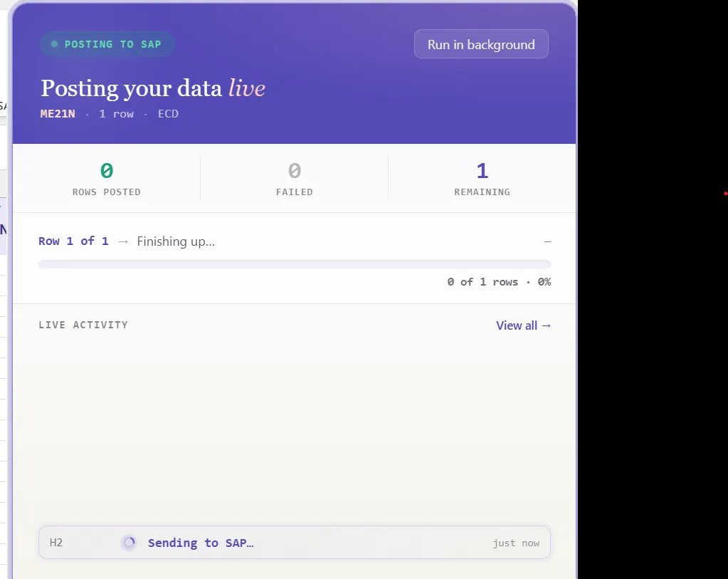The height and width of the screenshot is (579, 728).
Task: Click the 'just now' timestamp
Action: tap(516, 543)
